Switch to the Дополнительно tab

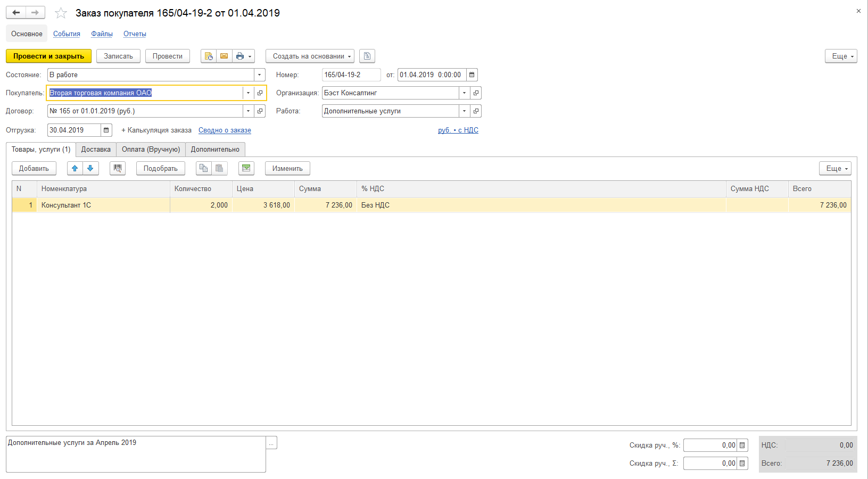click(x=215, y=150)
